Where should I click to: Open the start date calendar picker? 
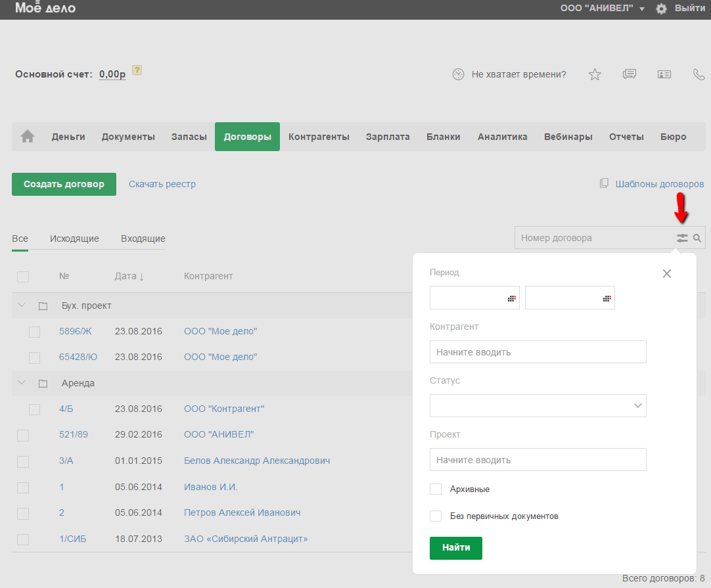pyautogui.click(x=511, y=298)
